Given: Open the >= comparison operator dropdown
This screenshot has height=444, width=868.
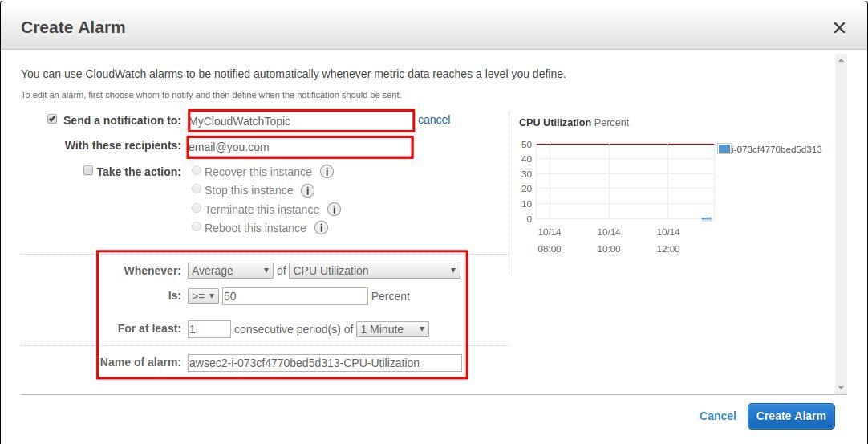Looking at the screenshot, I should [x=204, y=296].
